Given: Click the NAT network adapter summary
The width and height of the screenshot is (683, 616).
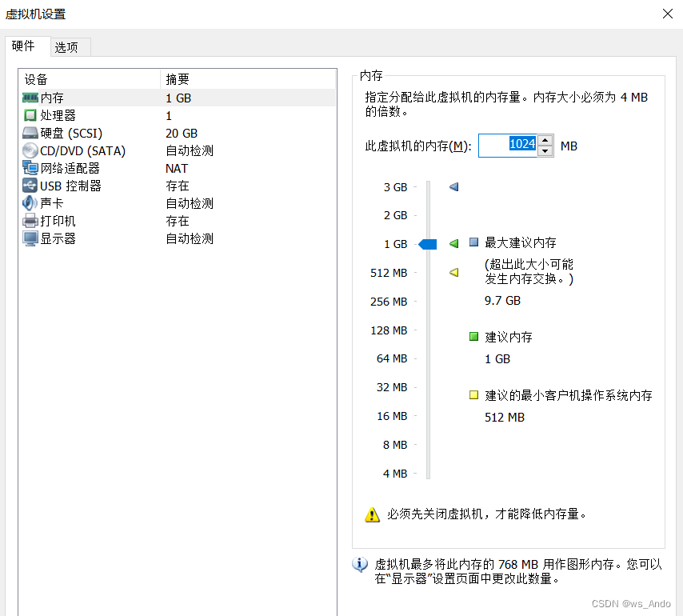Looking at the screenshot, I should point(177,169).
